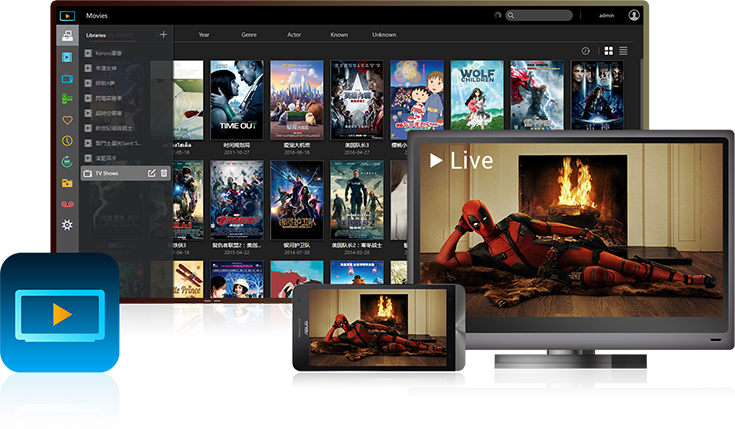Open Favorites heart sidebar icon
735x429 pixels.
click(67, 120)
